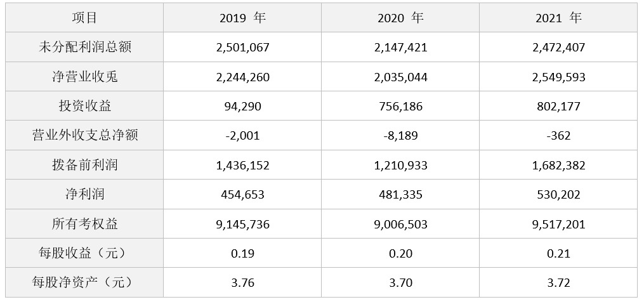
Task: Select the 每股净资产（元） row label
Action: point(84,283)
